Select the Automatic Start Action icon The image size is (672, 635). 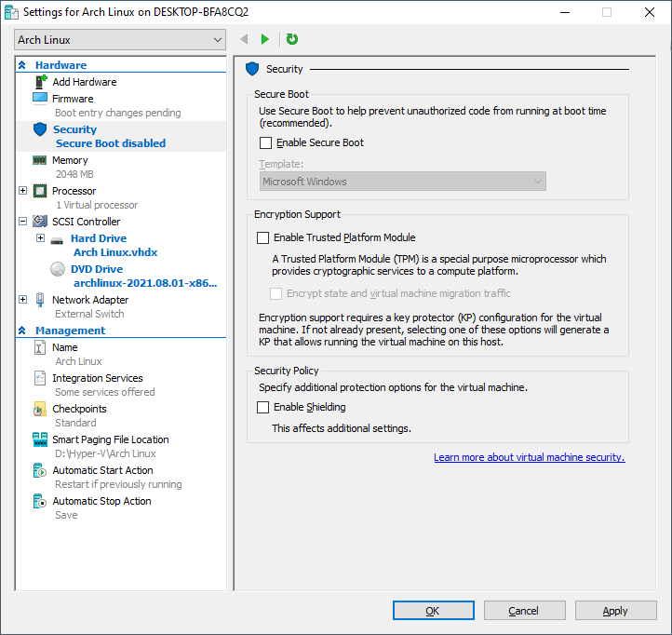coord(40,470)
